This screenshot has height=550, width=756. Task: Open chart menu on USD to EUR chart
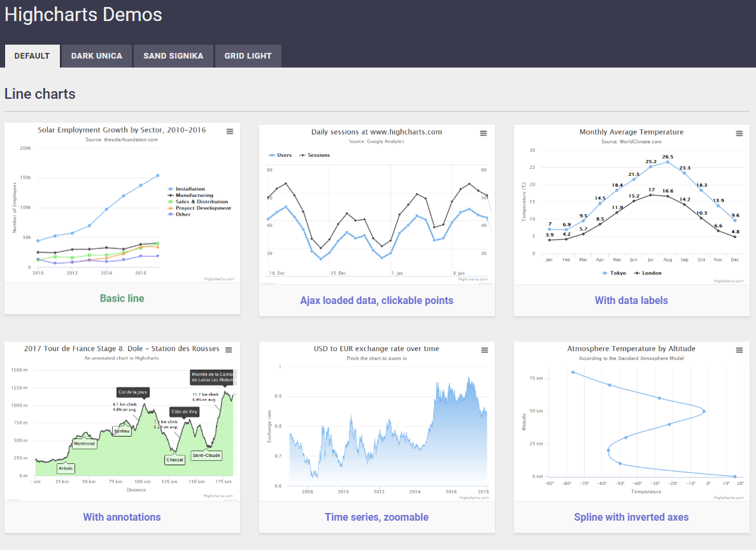coord(485,350)
